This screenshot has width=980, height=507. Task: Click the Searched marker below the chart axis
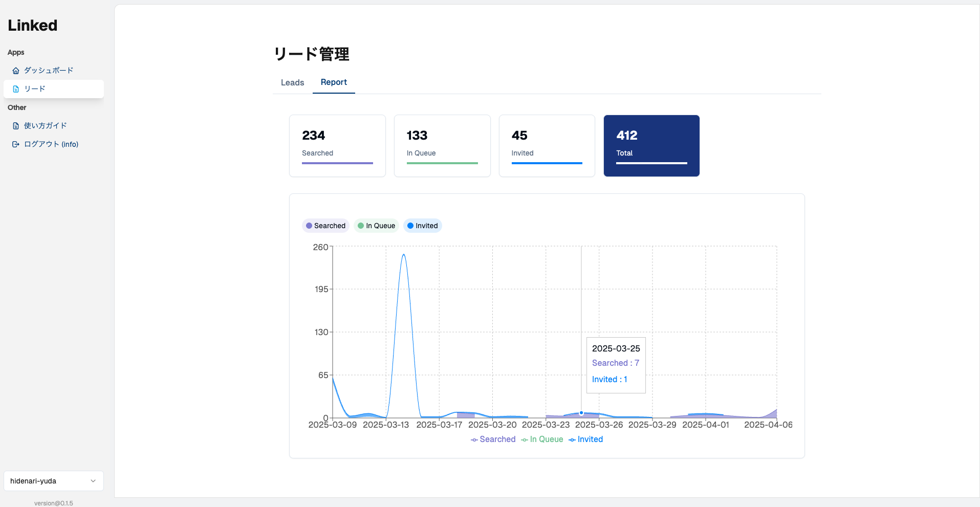474,439
